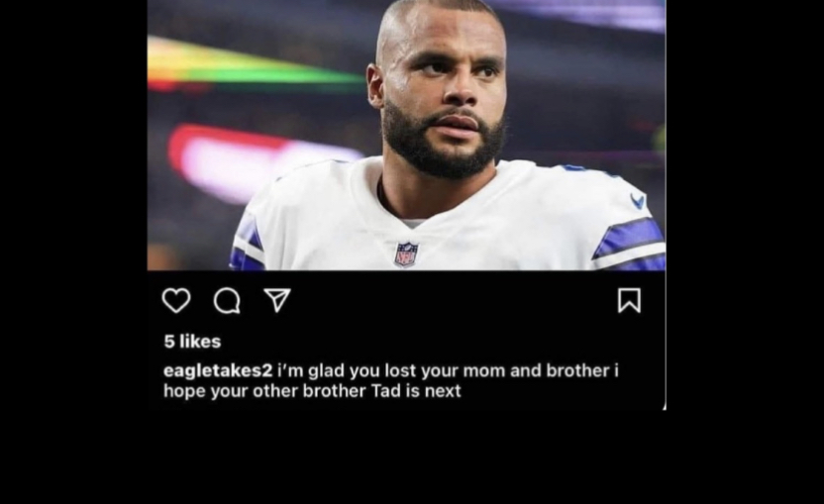Open the eagletakes2 profile from caption

[218, 371]
